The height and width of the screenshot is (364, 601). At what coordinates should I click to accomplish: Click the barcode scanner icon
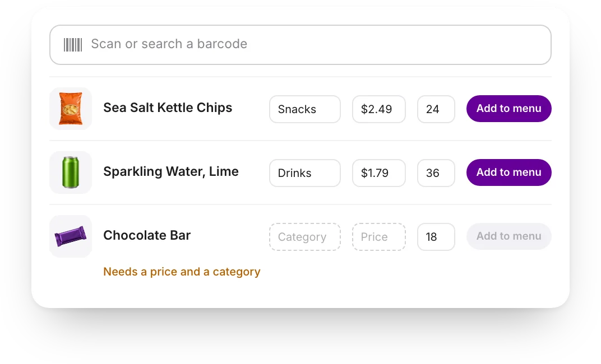click(73, 45)
